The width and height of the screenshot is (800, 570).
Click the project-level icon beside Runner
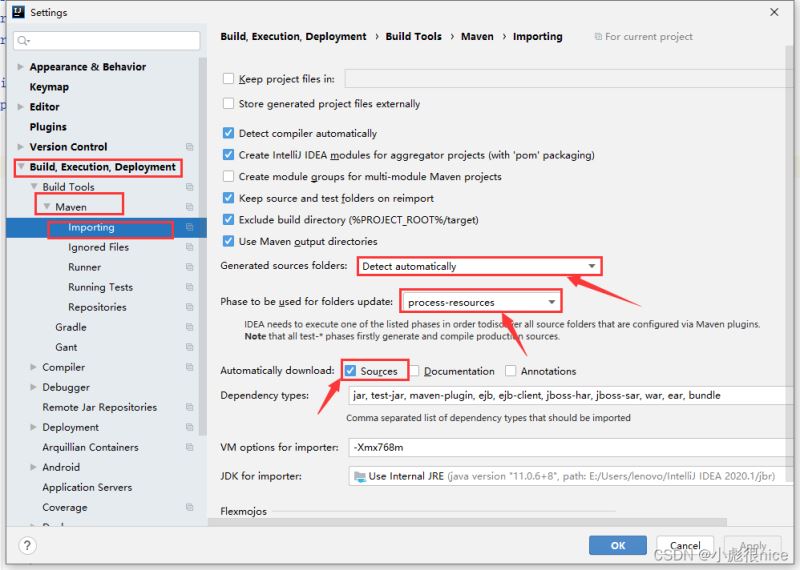190,267
